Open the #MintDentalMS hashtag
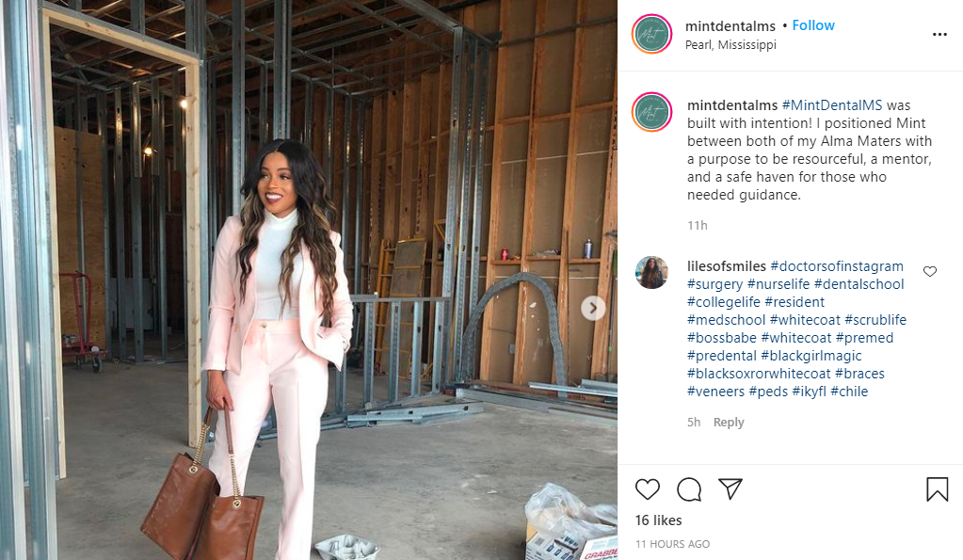This screenshot has width=963, height=560. point(831,105)
